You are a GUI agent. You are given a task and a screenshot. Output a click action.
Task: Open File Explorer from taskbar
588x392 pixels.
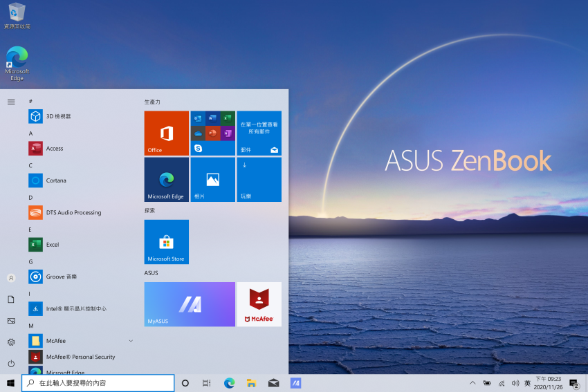(x=251, y=383)
